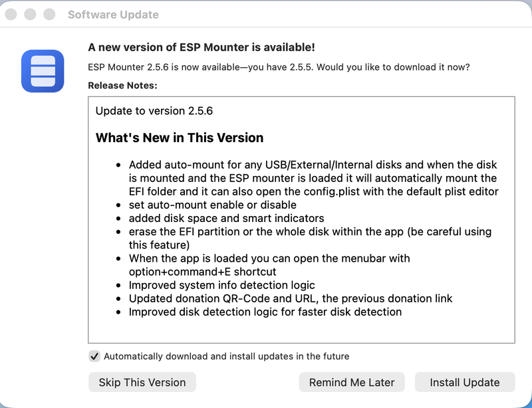Click the ESP Mounter app icon
Viewport: 532px width, 408px height.
43,71
